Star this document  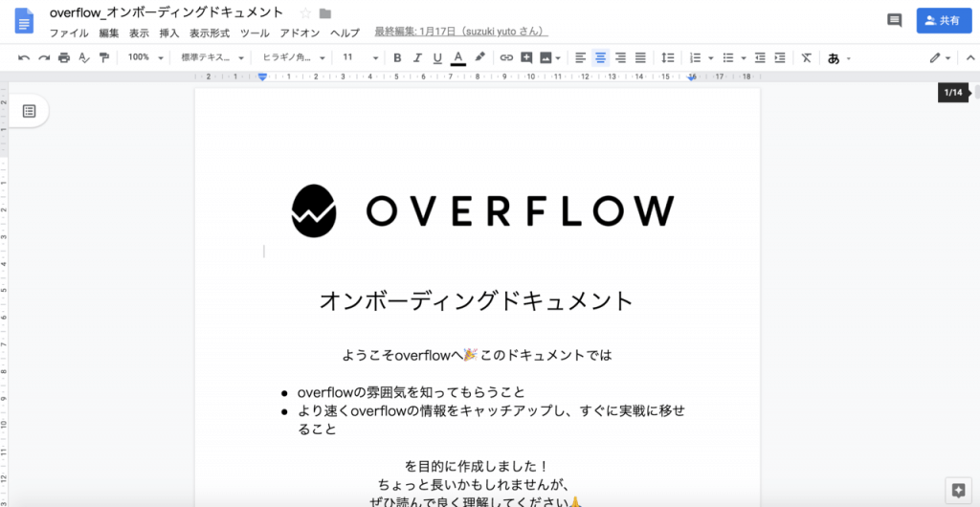(x=305, y=13)
